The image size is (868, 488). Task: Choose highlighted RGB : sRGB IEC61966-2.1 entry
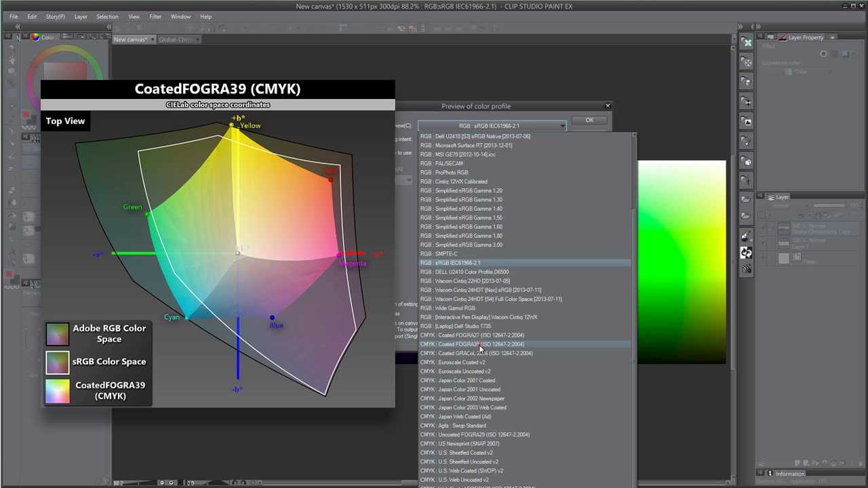525,263
